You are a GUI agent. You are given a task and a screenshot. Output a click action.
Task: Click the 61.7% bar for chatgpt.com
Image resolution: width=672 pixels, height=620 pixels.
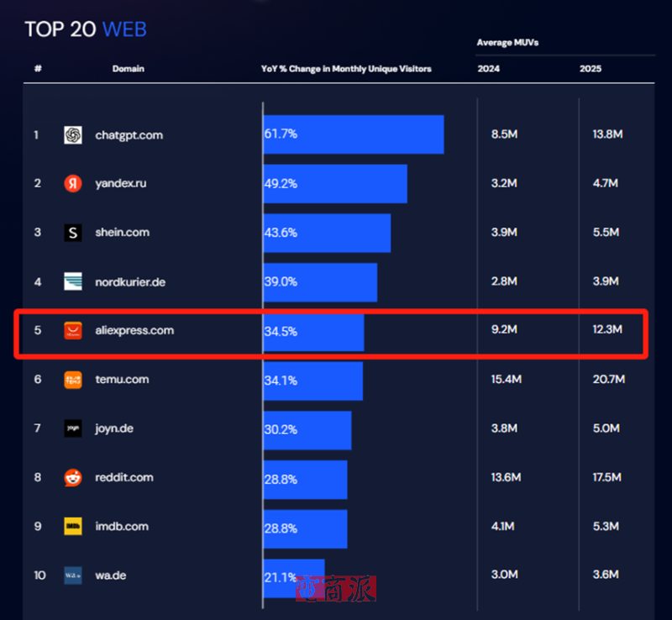pyautogui.click(x=354, y=134)
